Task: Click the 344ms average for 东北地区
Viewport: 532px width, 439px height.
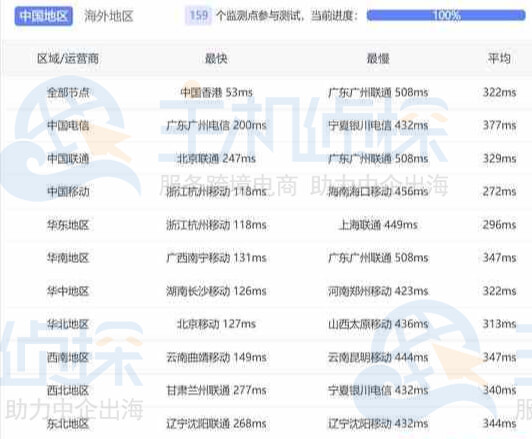Action: [499, 423]
